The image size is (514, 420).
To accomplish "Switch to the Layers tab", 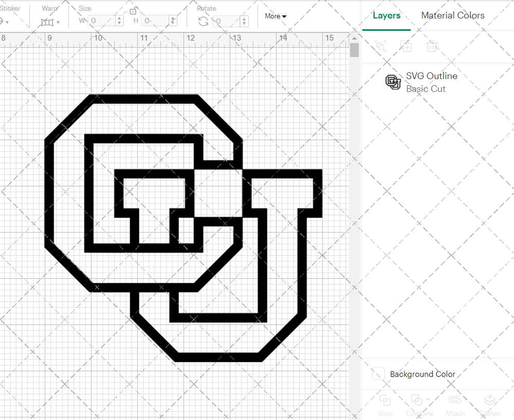I will tap(387, 15).
